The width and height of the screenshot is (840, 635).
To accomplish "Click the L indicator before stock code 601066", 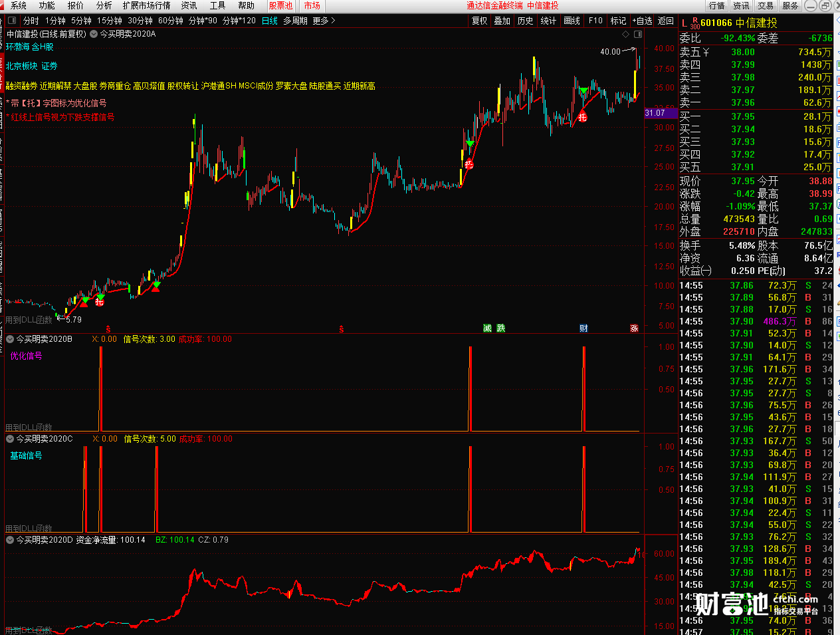I will pyautogui.click(x=684, y=23).
